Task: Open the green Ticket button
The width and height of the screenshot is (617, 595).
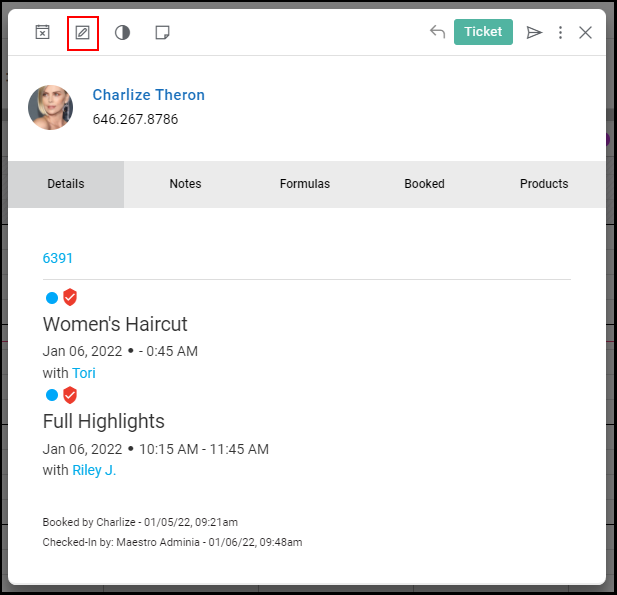Action: point(483,32)
